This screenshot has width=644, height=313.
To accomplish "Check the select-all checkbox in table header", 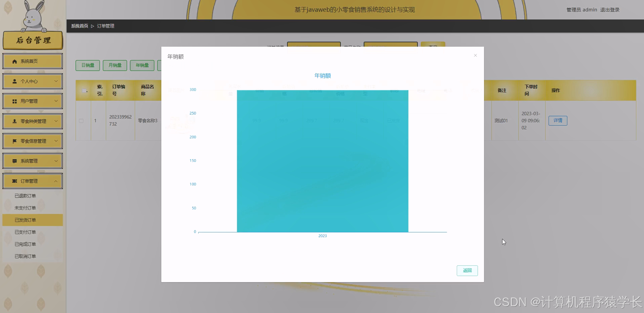I will pyautogui.click(x=84, y=90).
